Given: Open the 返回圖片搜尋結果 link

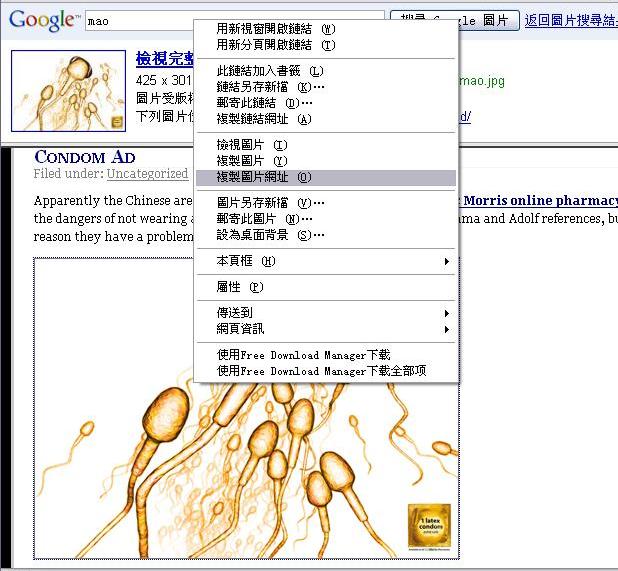Looking at the screenshot, I should [x=570, y=20].
